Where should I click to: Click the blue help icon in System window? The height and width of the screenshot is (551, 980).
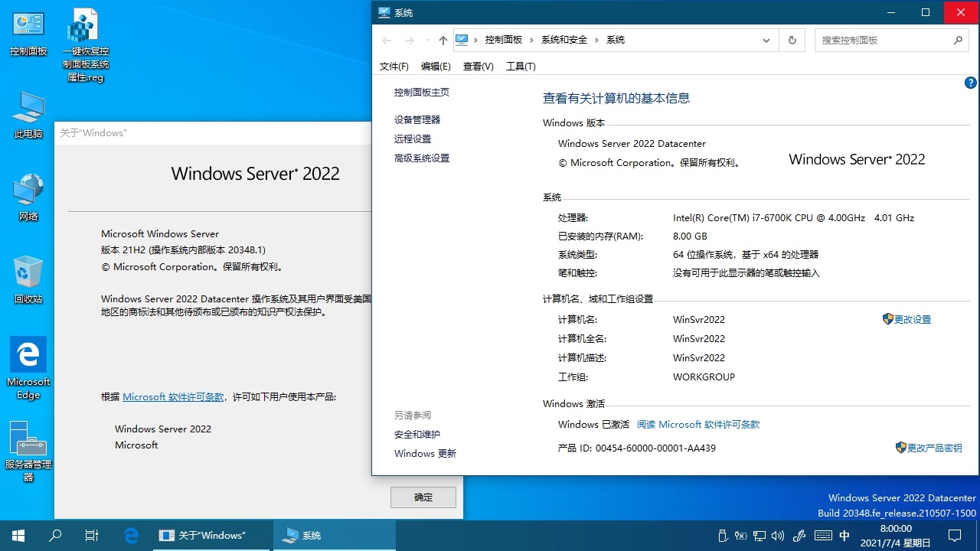(x=970, y=82)
